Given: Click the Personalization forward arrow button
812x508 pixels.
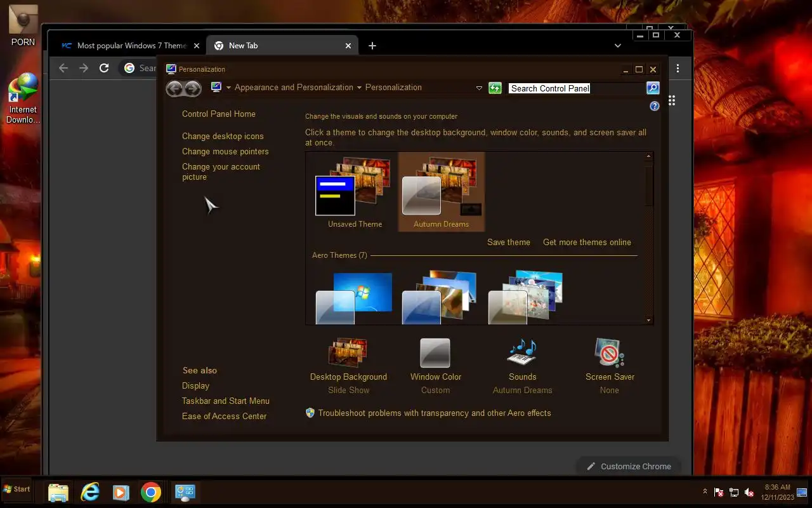Looking at the screenshot, I should [x=193, y=88].
